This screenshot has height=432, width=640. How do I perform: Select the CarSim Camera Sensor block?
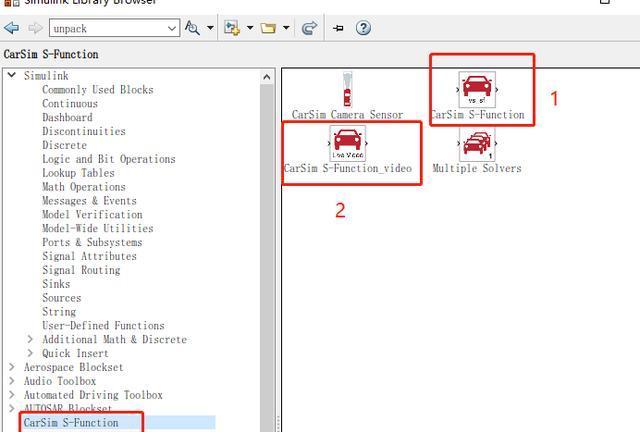pos(347,90)
